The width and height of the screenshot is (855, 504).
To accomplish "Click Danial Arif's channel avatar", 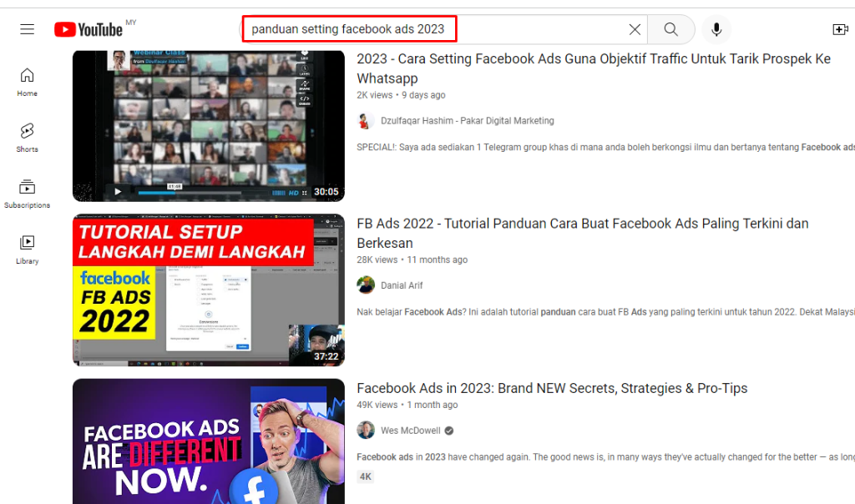I will click(366, 285).
